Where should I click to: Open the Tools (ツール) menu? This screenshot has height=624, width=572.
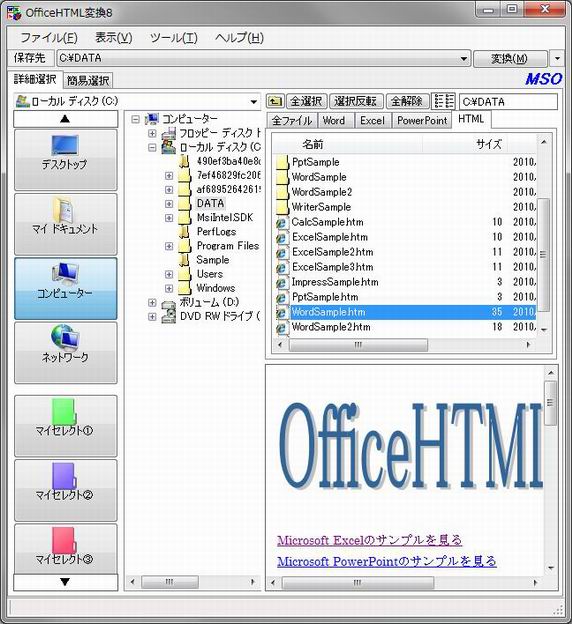coord(174,38)
